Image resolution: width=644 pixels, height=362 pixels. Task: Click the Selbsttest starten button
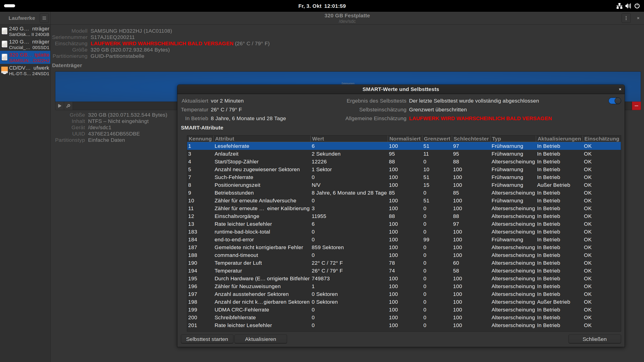207,339
